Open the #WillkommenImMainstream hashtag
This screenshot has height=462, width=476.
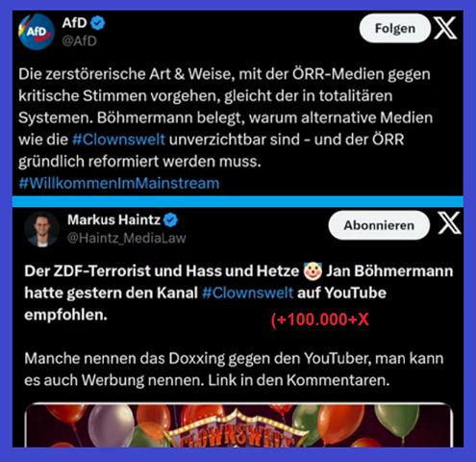coord(119,183)
